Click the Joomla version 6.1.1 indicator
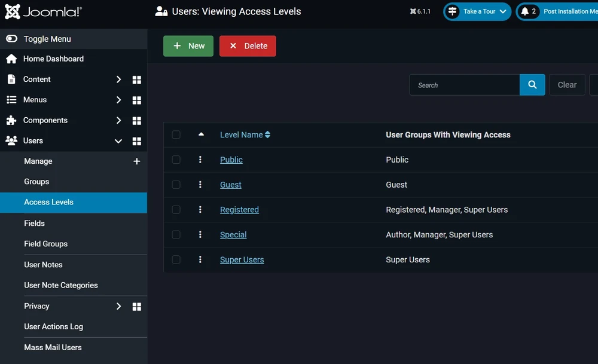The height and width of the screenshot is (364, 598). [420, 11]
